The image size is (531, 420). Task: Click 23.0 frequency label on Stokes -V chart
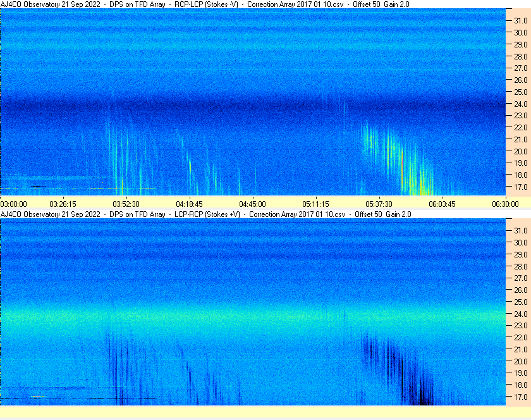click(x=521, y=116)
